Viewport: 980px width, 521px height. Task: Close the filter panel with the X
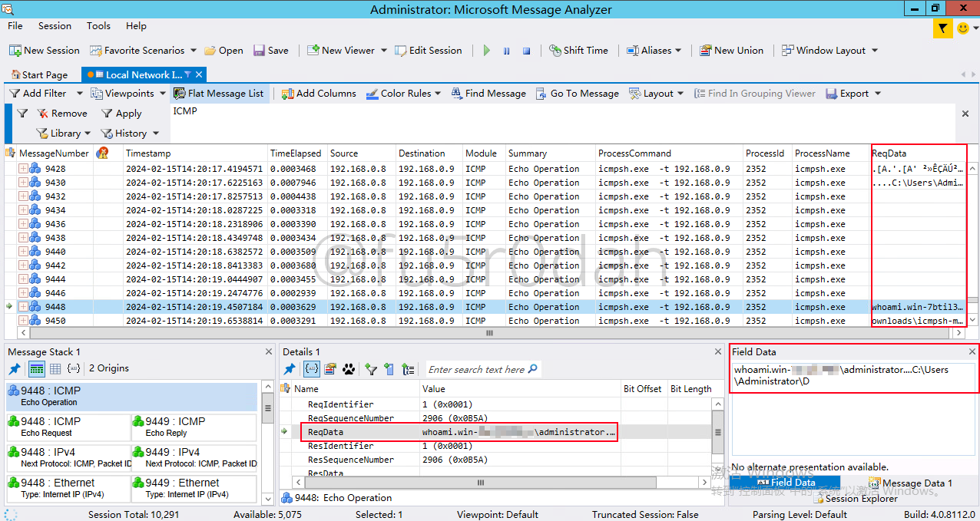pyautogui.click(x=965, y=114)
